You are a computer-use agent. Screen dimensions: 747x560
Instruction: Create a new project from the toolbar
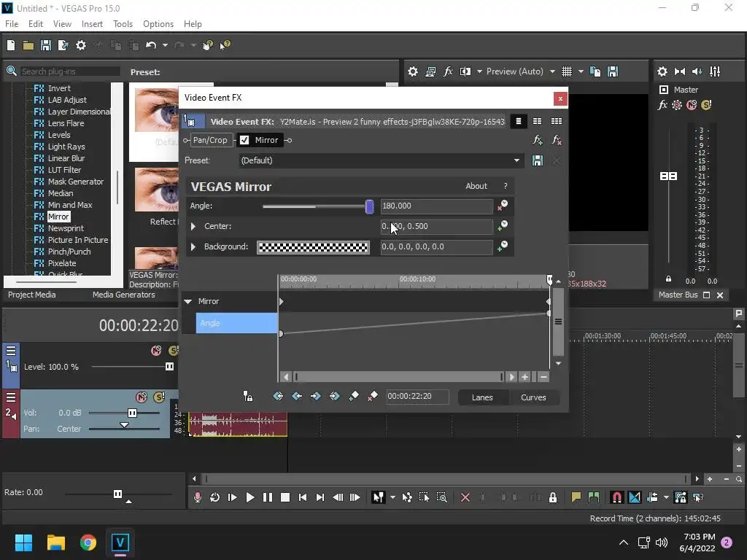coord(11,45)
